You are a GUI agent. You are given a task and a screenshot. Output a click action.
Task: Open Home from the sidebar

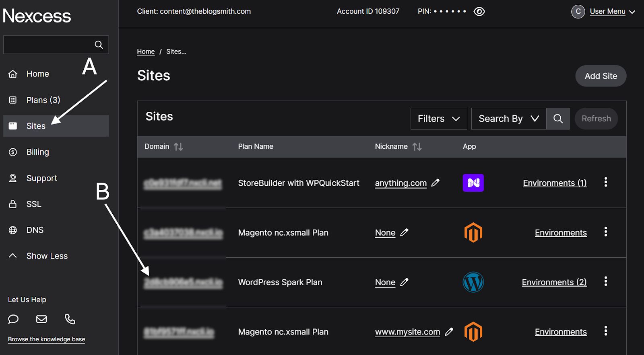[37, 74]
